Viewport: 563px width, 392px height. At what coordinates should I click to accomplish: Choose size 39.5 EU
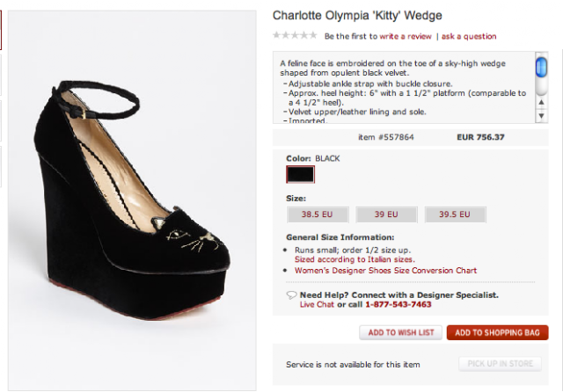click(455, 214)
